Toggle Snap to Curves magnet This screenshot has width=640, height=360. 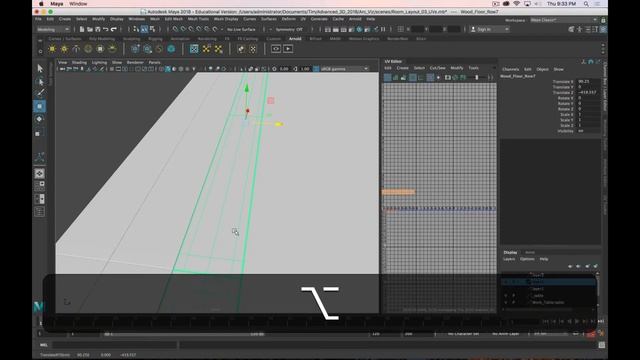[183, 29]
